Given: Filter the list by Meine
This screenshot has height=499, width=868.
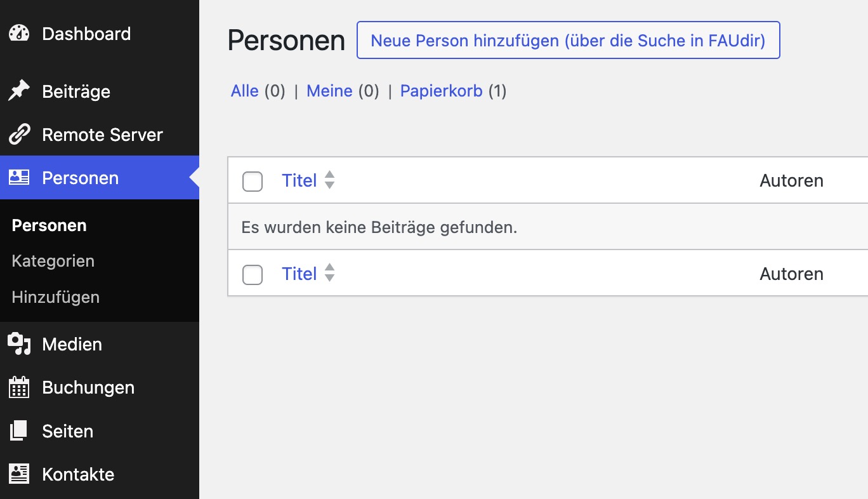Looking at the screenshot, I should pos(329,91).
